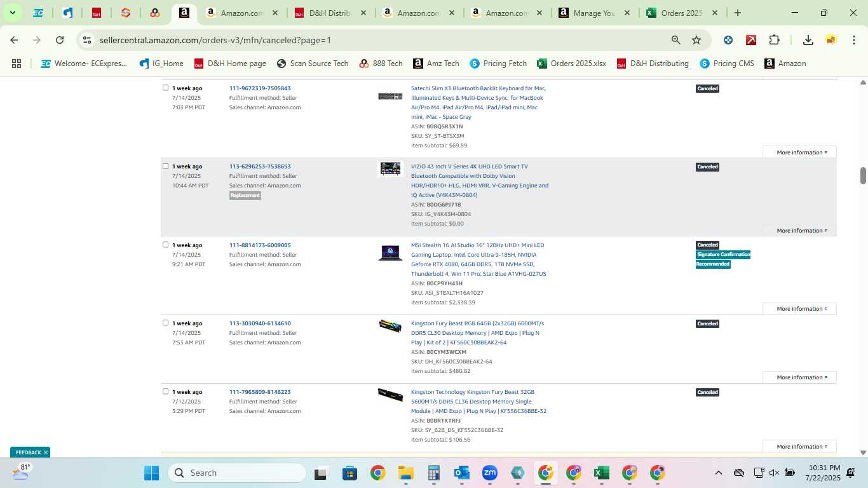Switch to the pinned blue IG tab
The height and width of the screenshot is (488, 868).
pos(67,13)
